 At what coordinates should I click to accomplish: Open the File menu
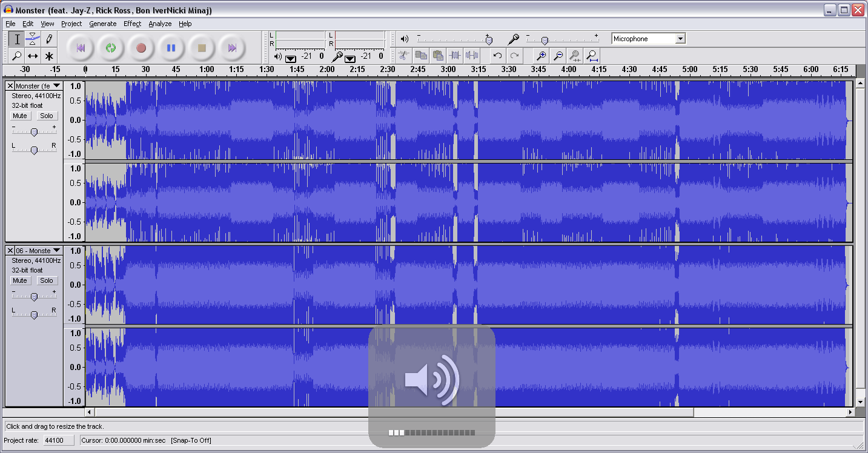[10, 24]
